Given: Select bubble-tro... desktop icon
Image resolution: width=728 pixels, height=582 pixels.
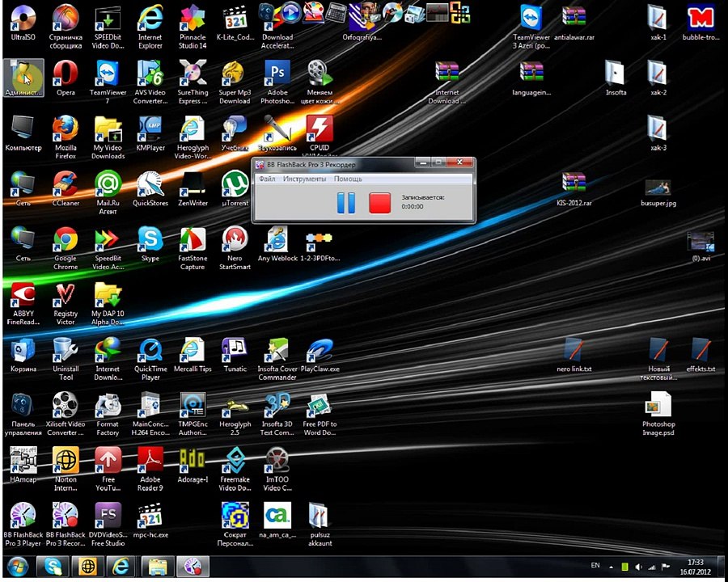Looking at the screenshot, I should coord(700,23).
